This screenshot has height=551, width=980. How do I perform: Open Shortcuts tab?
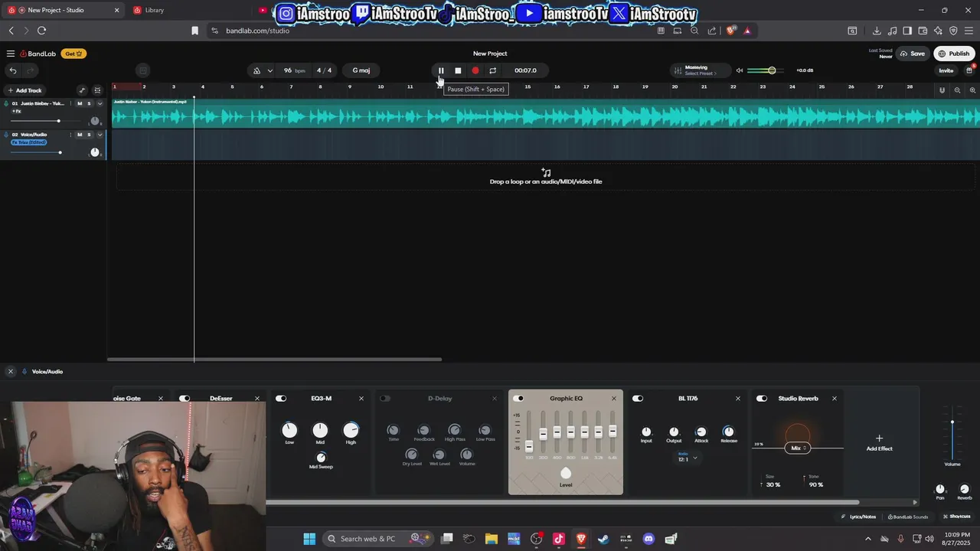(957, 517)
